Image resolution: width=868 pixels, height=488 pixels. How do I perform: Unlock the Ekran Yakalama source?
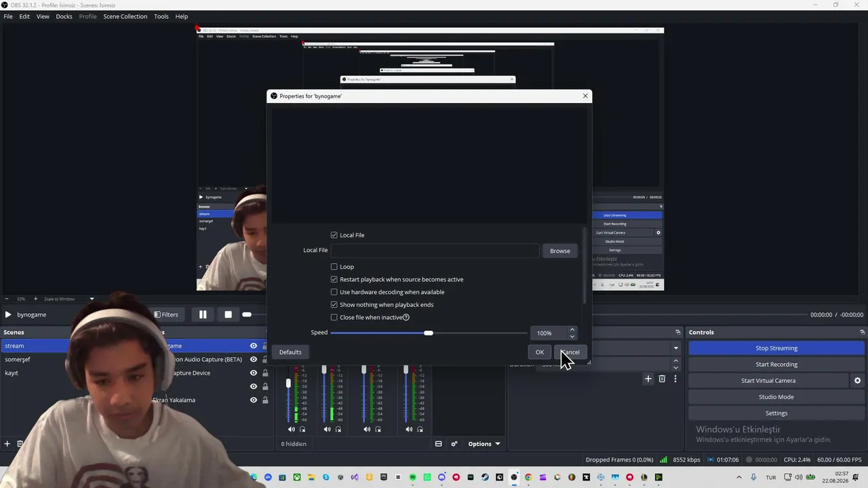pyautogui.click(x=265, y=400)
